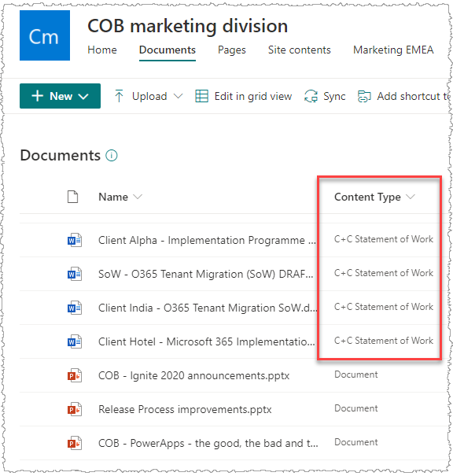Viewport: 453px width, 476px height.
Task: Click Edit in grid view button
Action: point(244,96)
